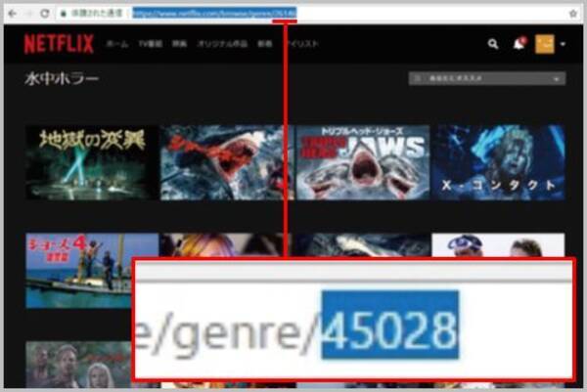The width and height of the screenshot is (587, 392).
Task: Bookmark this page with star icon
Action: click(x=573, y=14)
